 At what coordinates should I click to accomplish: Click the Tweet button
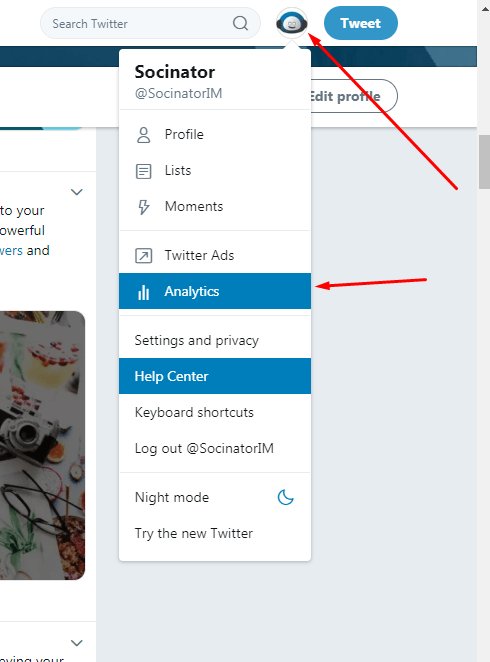[360, 23]
